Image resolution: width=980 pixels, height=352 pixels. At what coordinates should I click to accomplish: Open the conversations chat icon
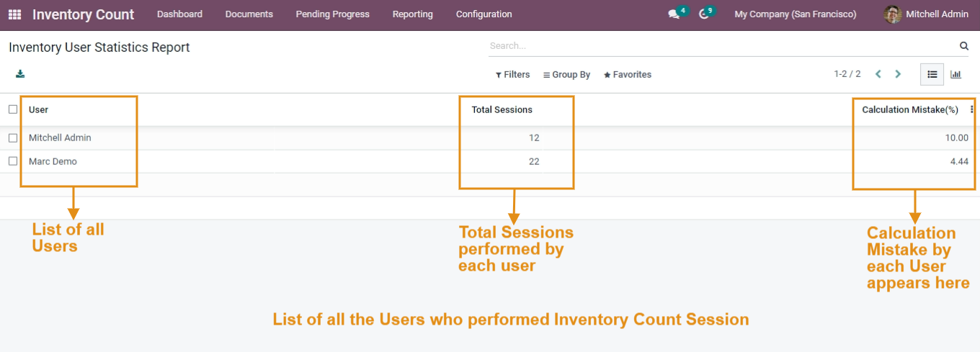point(674,14)
